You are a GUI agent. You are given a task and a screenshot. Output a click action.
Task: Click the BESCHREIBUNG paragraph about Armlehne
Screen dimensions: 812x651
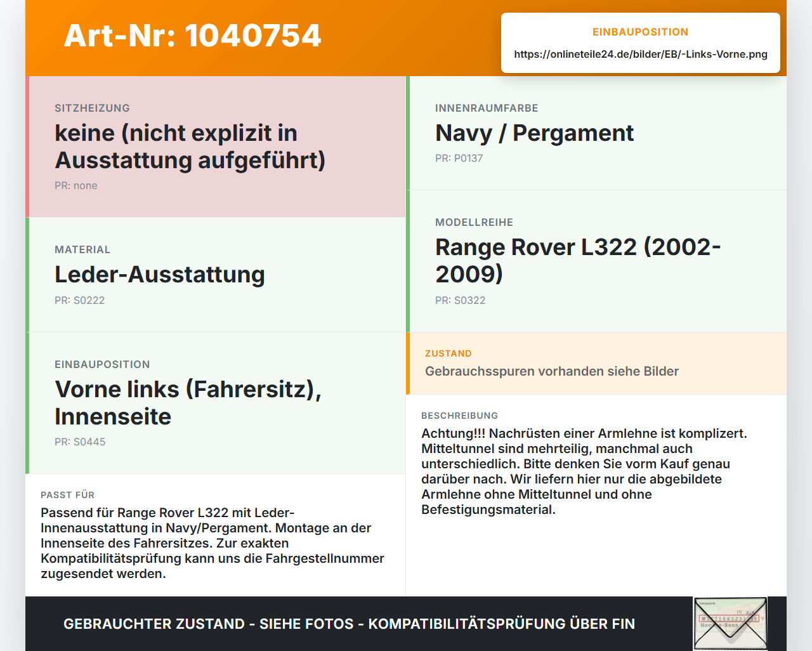pos(584,471)
